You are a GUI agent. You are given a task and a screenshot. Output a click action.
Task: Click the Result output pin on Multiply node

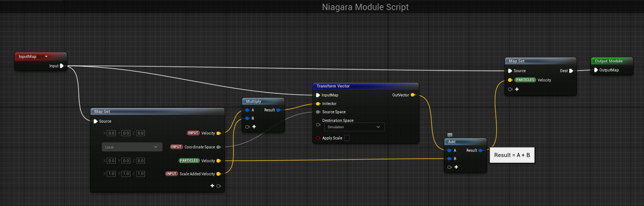278,110
